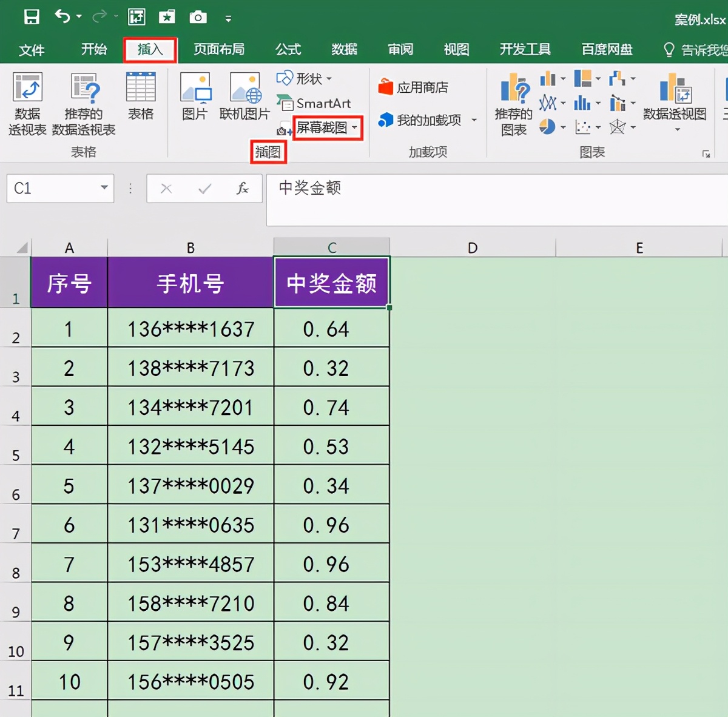Click inside the formula bar
This screenshot has width=728, height=717.
tap(425, 189)
